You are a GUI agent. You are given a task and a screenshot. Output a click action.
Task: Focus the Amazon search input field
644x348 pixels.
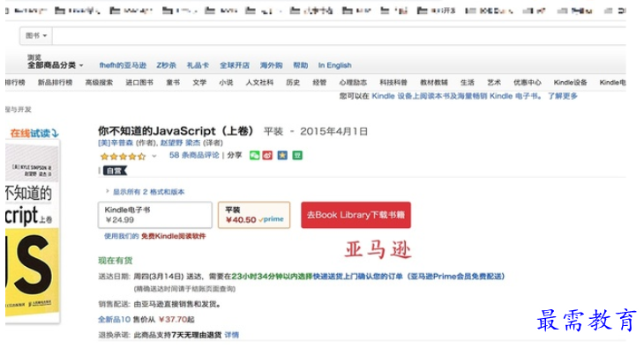[339, 36]
